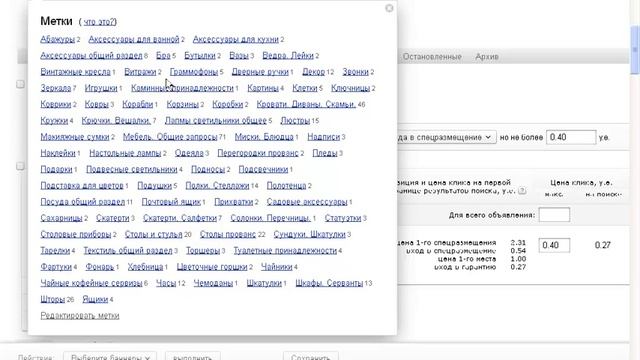
Task: Open the Шкафы. Серванты tag
Action: pos(329,283)
